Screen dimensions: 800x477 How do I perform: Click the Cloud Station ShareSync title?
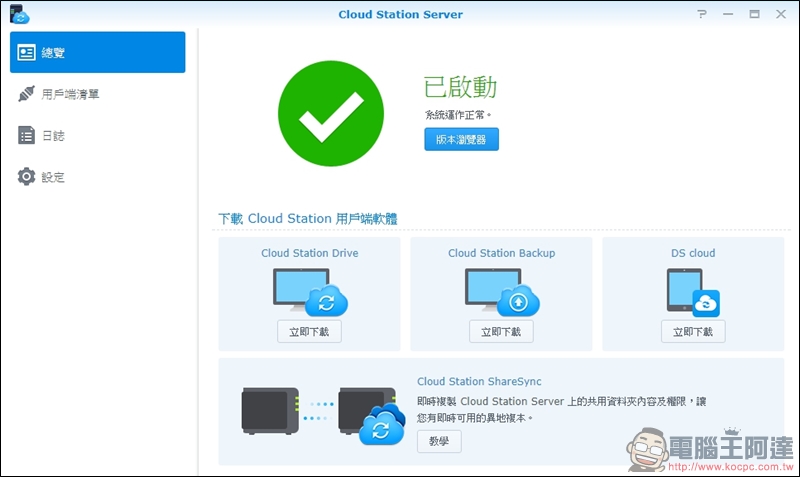479,381
